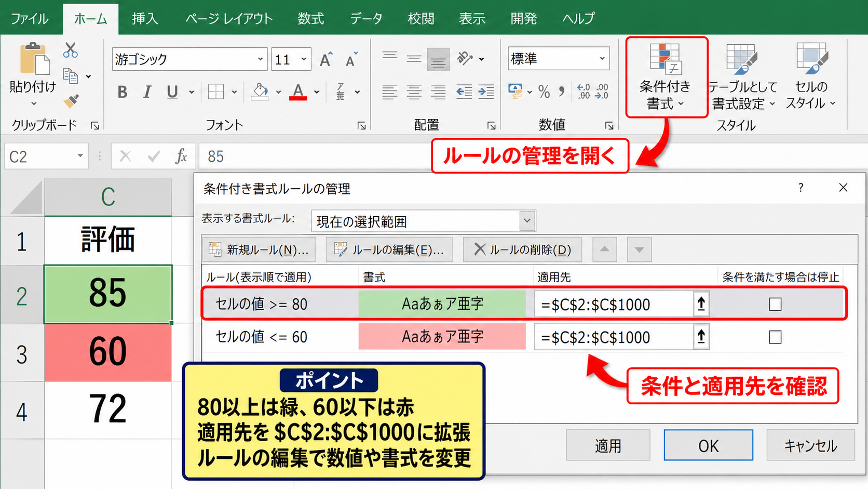Open the ファイル tab
The width and height of the screenshot is (868, 489).
29,18
